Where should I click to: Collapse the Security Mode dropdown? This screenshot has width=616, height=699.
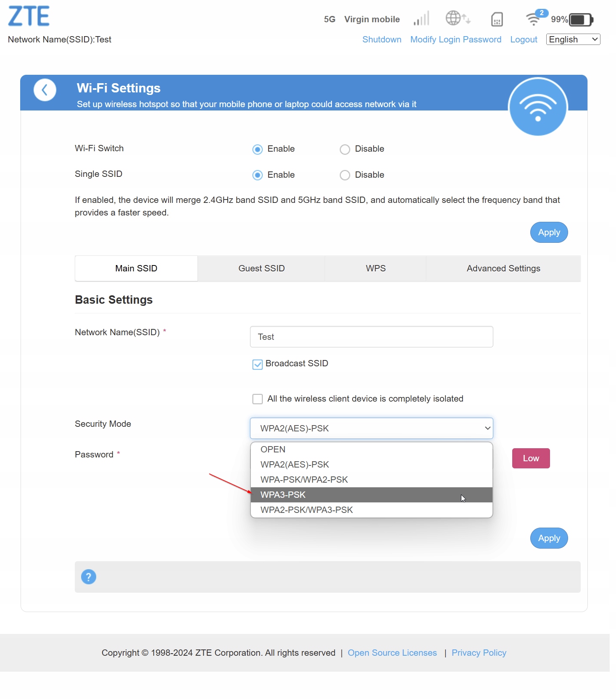371,428
